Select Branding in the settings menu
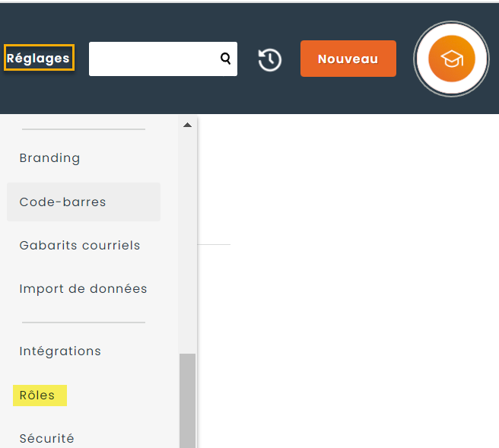The width and height of the screenshot is (499, 448). (49, 158)
